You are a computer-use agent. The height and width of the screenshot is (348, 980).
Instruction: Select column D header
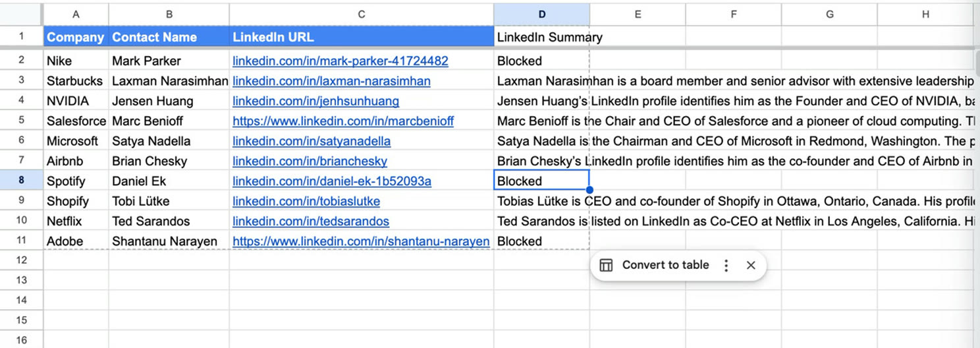pos(541,14)
